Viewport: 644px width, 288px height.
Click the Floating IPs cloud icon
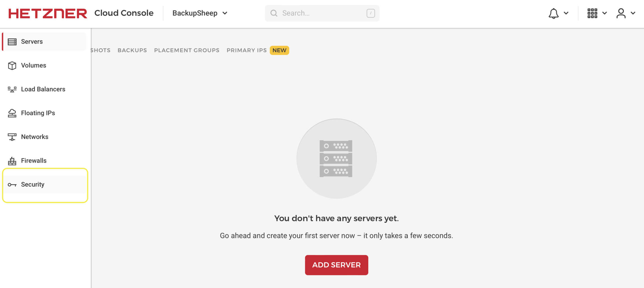(x=12, y=113)
